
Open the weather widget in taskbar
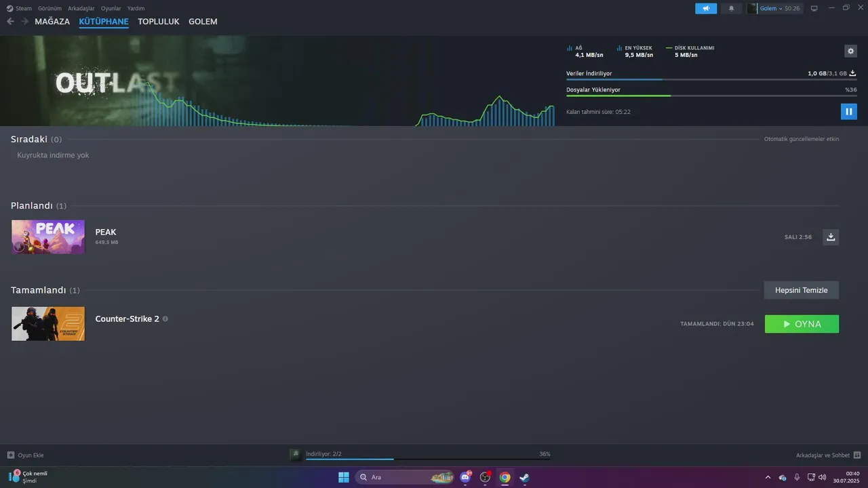[28, 476]
